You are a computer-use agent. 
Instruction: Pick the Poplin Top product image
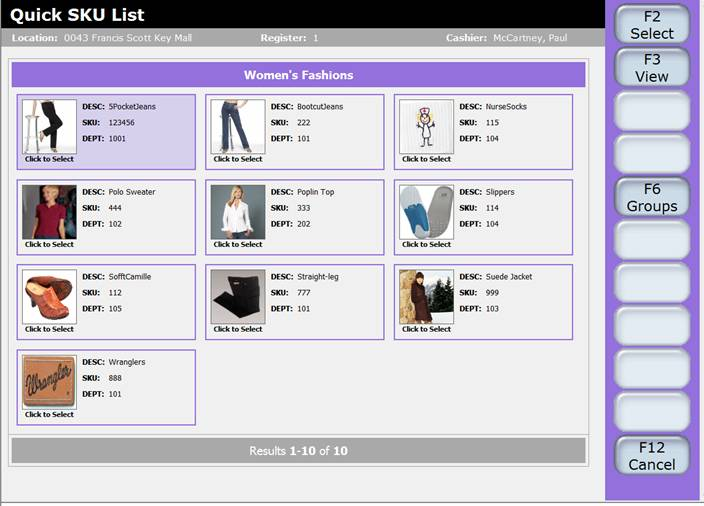pos(238,211)
